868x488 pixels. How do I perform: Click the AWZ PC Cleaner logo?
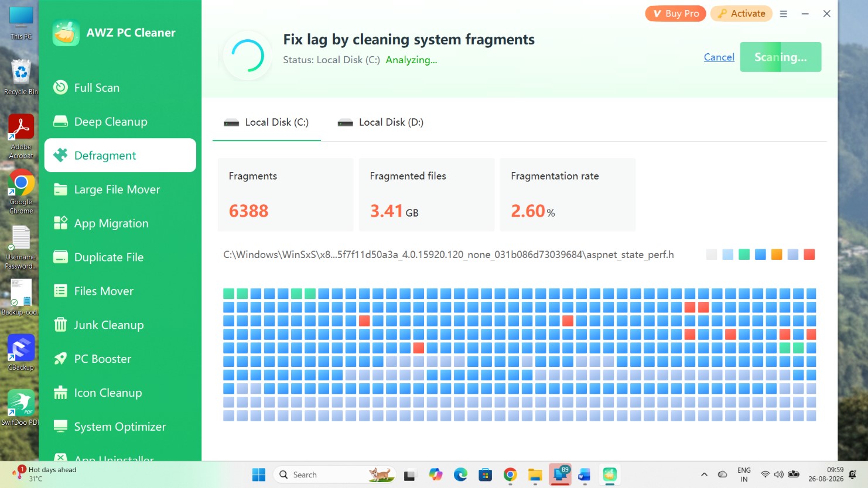(66, 33)
